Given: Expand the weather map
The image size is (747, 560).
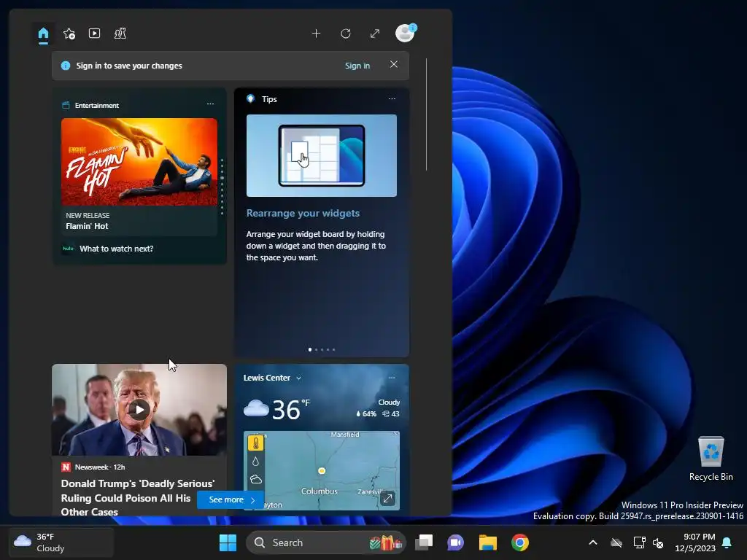Looking at the screenshot, I should coord(388,498).
